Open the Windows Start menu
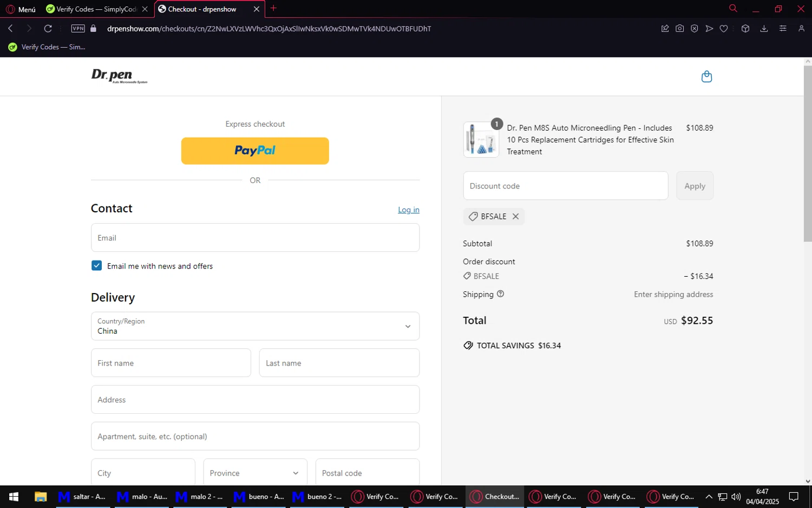The width and height of the screenshot is (812, 508). click(x=14, y=497)
